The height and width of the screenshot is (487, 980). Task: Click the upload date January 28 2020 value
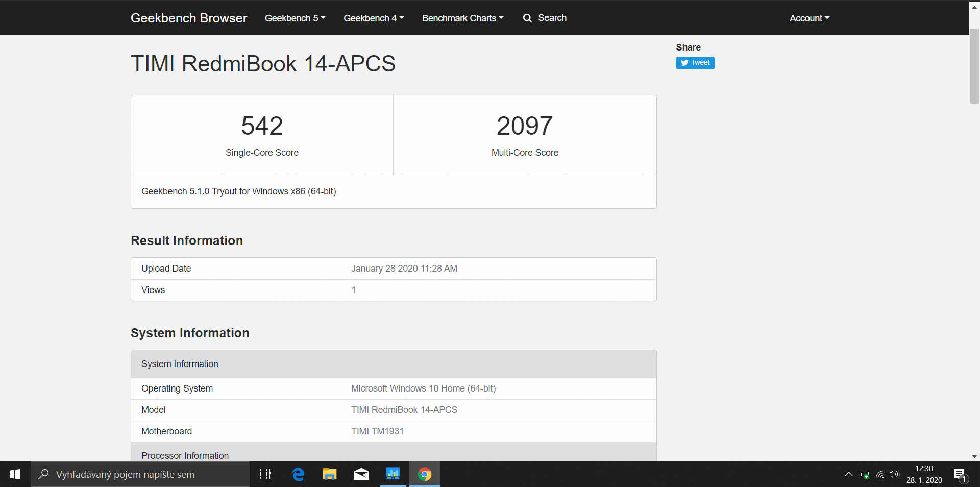[x=404, y=269]
